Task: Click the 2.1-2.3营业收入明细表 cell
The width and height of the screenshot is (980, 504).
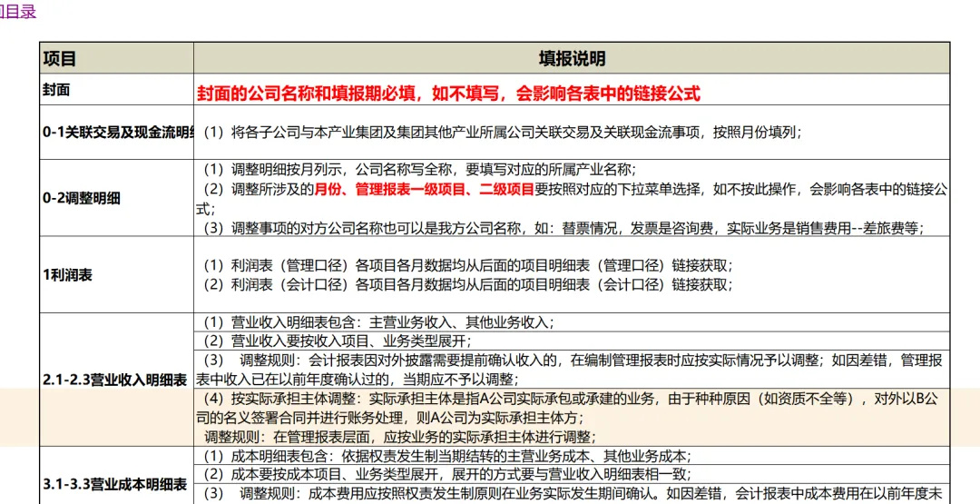Action: tap(116, 380)
